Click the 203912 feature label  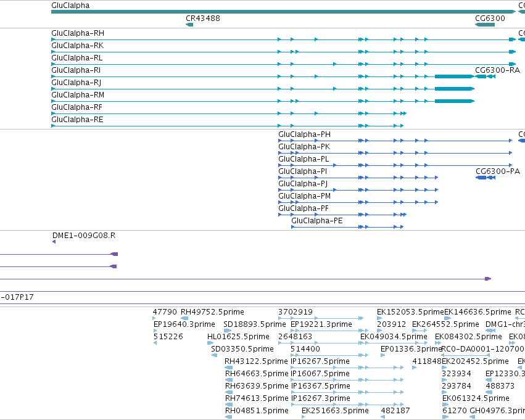[x=391, y=324]
